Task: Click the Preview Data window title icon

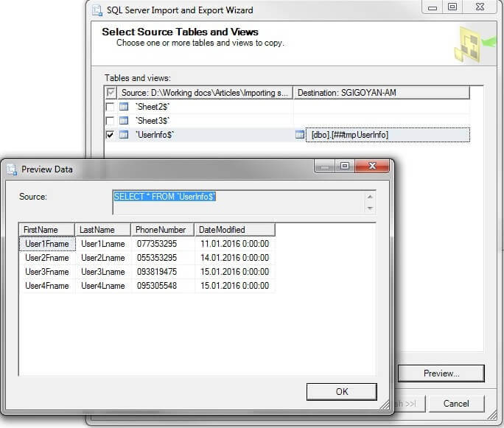Action: point(11,169)
